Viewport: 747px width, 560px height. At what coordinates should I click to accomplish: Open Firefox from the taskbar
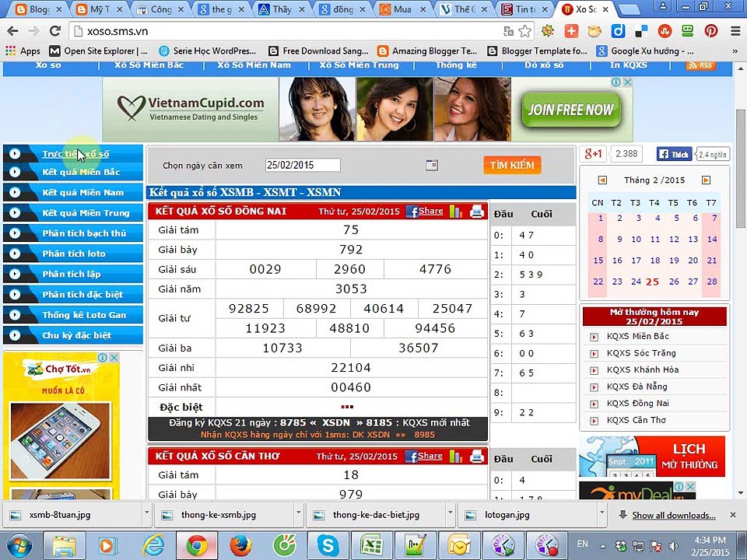(x=240, y=545)
